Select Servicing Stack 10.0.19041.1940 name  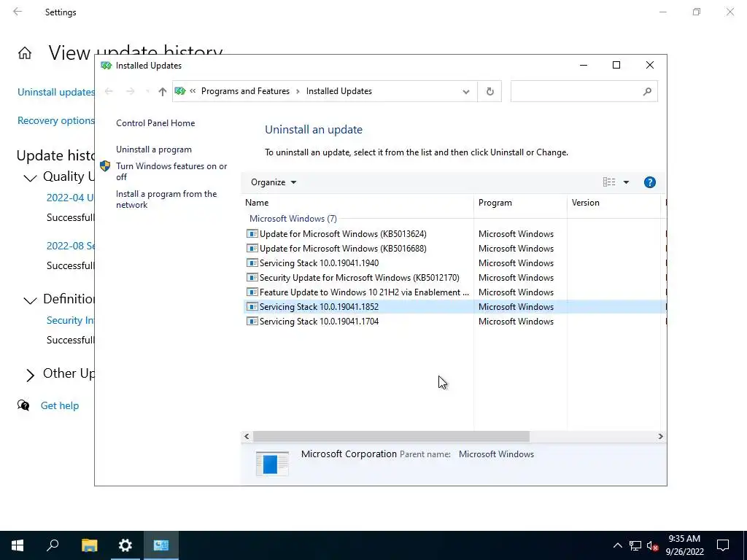click(x=320, y=262)
